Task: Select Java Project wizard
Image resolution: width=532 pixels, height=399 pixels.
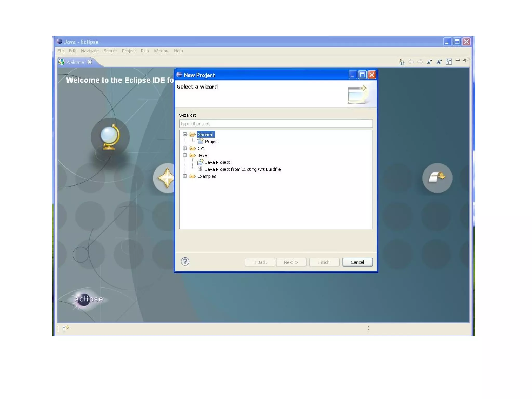Action: tap(217, 162)
